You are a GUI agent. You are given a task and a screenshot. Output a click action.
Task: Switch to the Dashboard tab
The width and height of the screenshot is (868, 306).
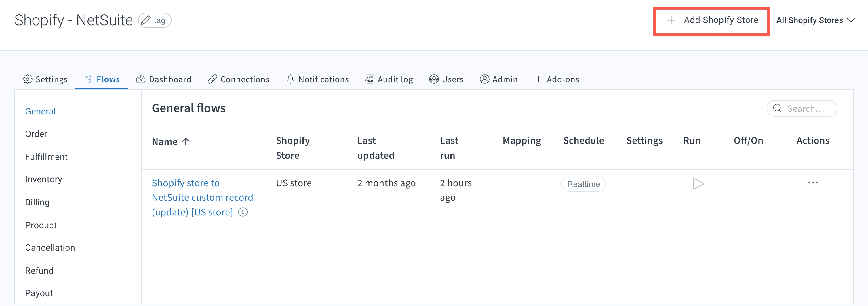(163, 79)
